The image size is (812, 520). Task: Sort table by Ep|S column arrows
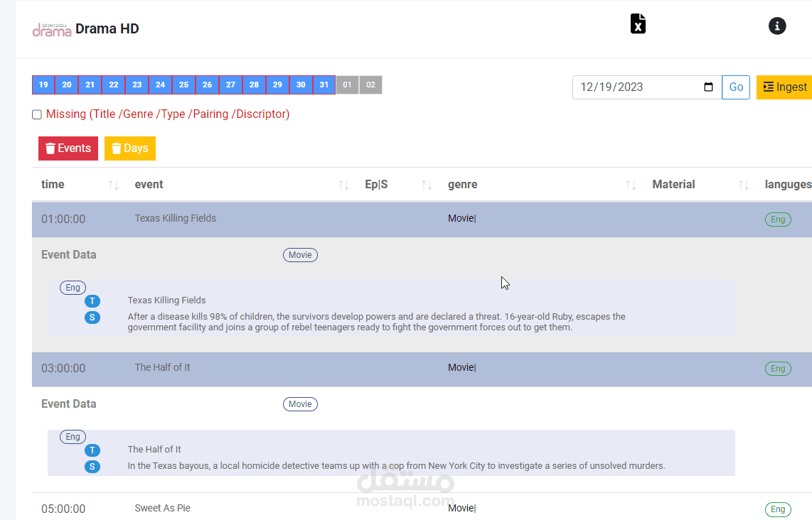(x=426, y=185)
